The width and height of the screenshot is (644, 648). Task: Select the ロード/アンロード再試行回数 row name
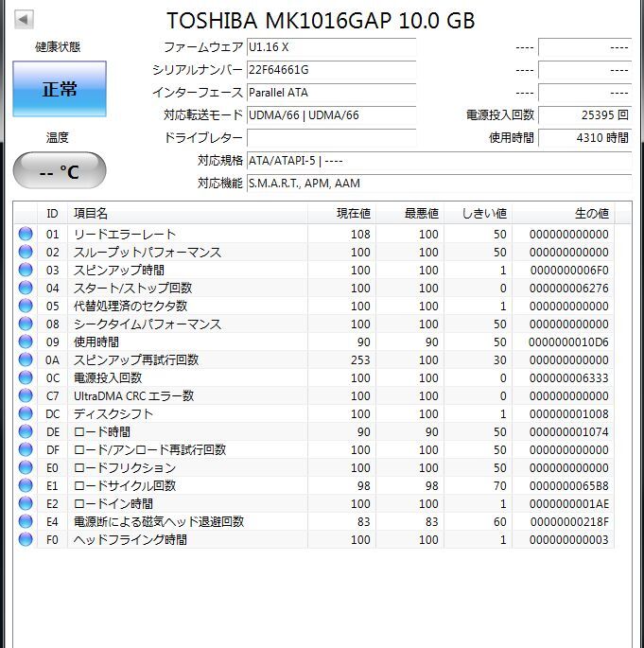pos(150,450)
